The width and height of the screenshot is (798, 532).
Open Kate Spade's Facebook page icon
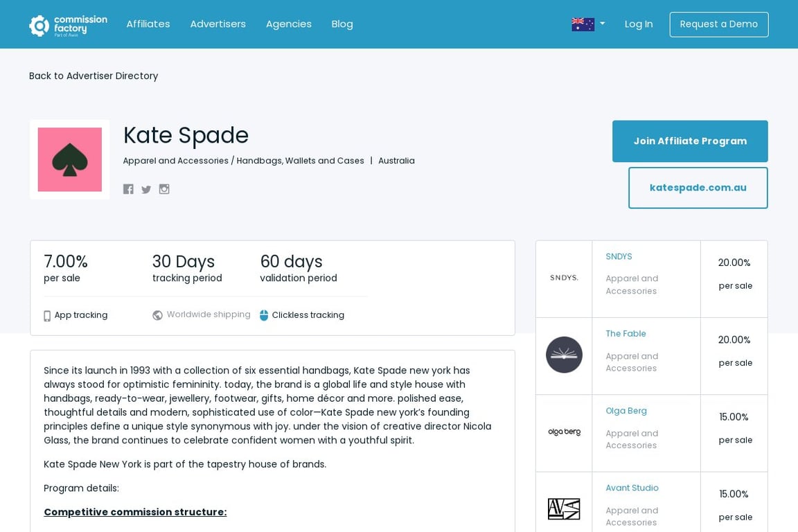click(128, 189)
